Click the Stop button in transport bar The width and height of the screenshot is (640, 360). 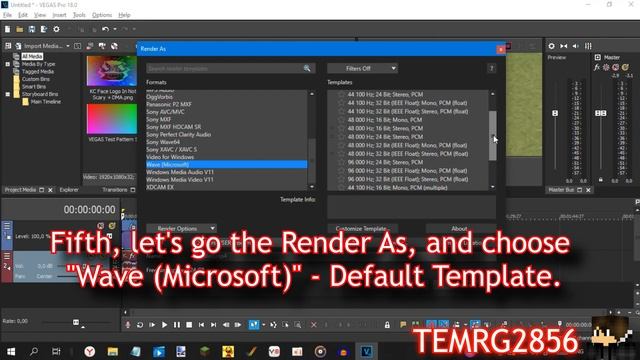point(189,325)
